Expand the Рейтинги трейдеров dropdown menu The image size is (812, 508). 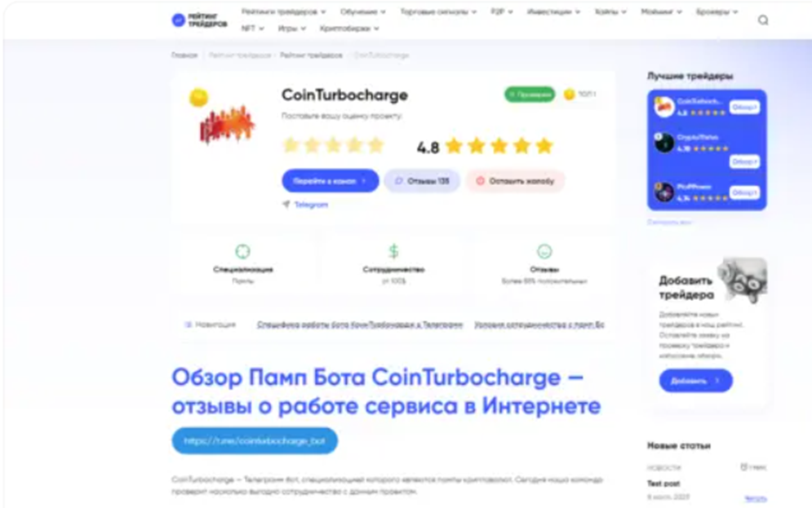283,11
